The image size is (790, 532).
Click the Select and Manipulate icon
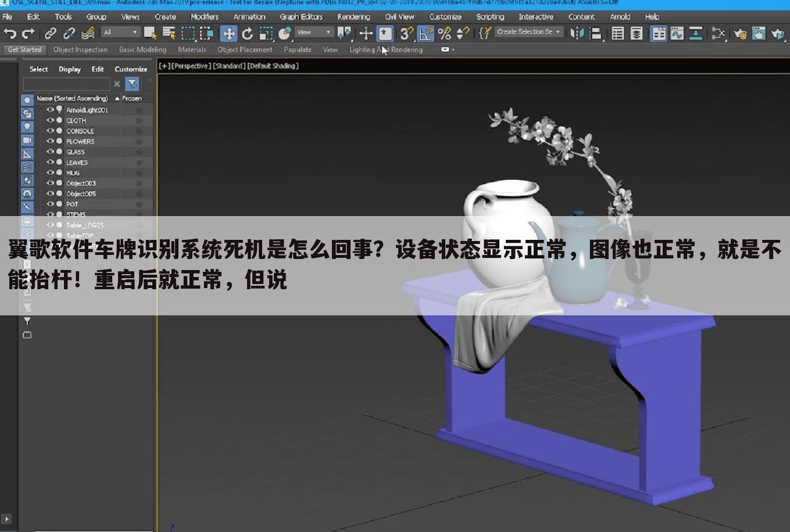coord(366,34)
